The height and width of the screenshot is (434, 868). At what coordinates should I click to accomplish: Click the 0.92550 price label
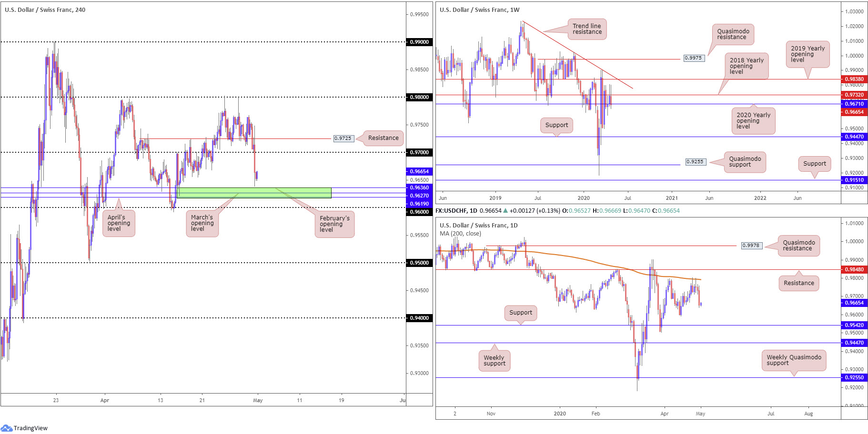[x=854, y=377]
